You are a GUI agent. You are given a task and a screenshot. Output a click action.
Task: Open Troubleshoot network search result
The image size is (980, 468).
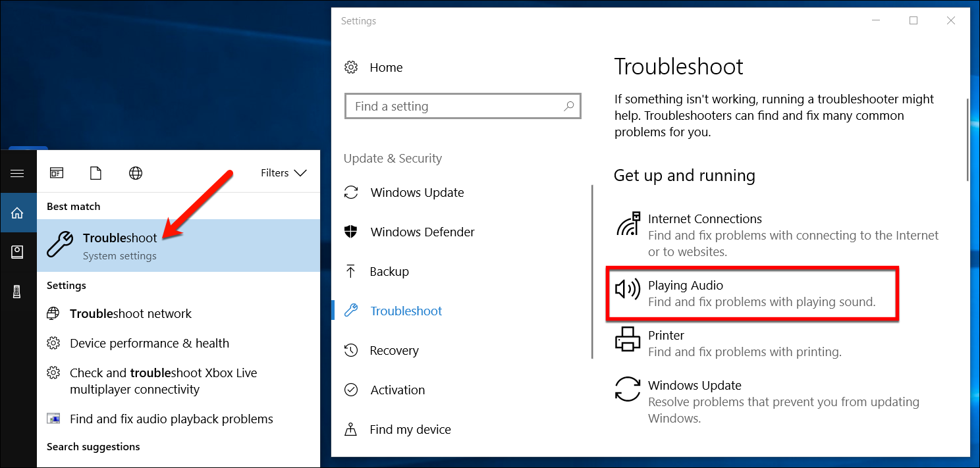[130, 314]
